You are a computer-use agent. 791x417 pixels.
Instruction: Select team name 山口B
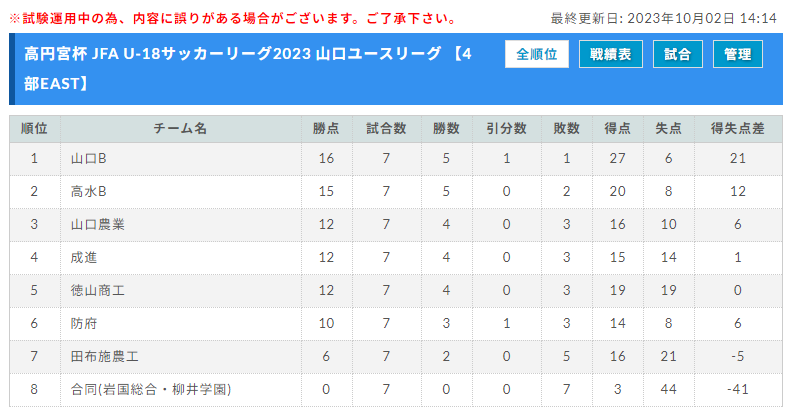[x=88, y=158]
